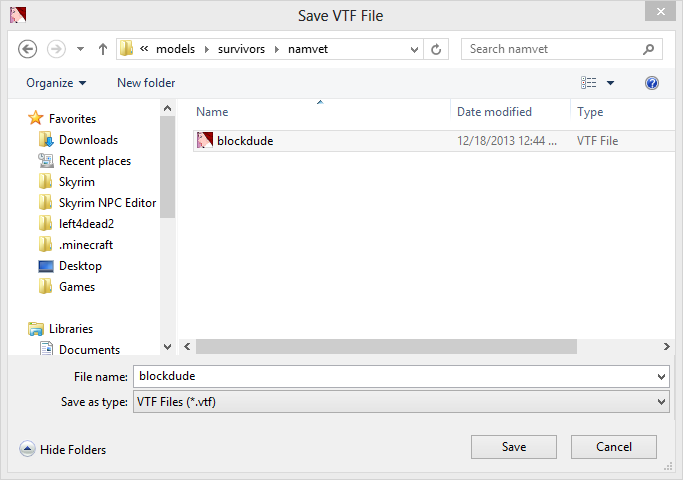Click the Up folder arrow
The height and width of the screenshot is (480, 683).
pos(102,49)
